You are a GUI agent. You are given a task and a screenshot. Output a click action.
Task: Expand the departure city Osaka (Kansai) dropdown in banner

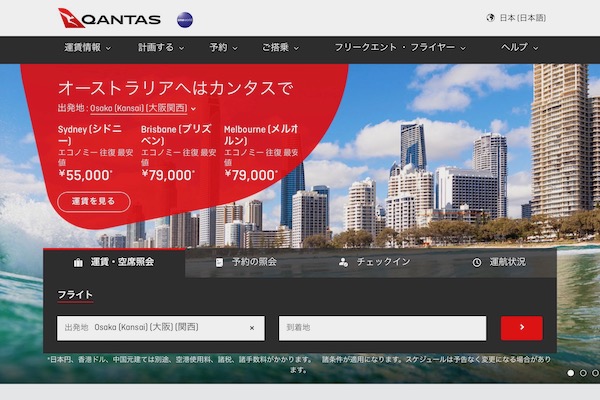143,108
